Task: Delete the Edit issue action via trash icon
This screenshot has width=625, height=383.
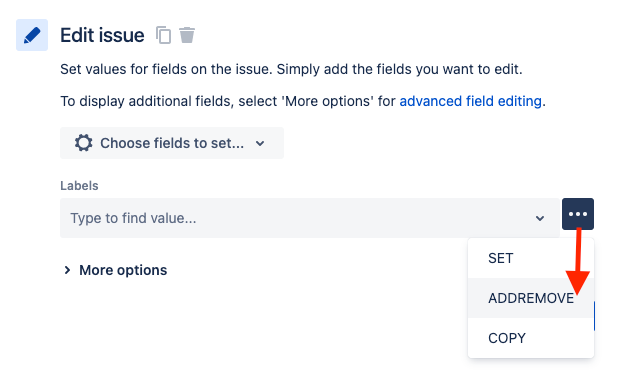Action: pyautogui.click(x=187, y=35)
